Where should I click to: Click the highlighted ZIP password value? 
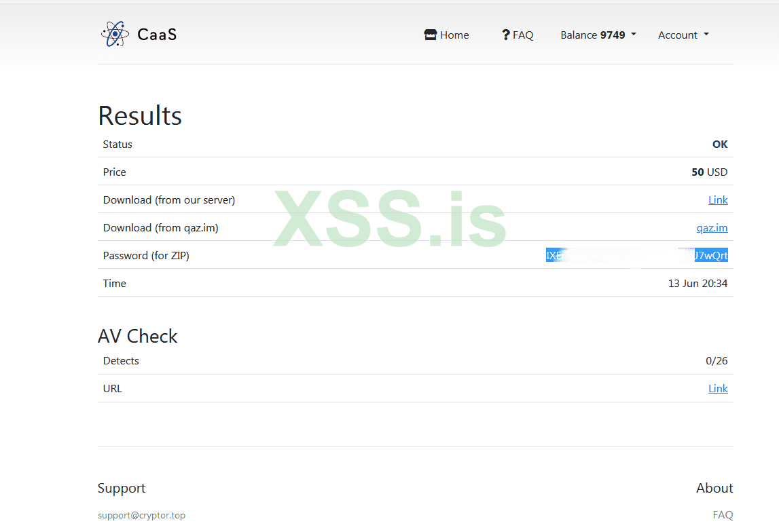[x=637, y=255]
